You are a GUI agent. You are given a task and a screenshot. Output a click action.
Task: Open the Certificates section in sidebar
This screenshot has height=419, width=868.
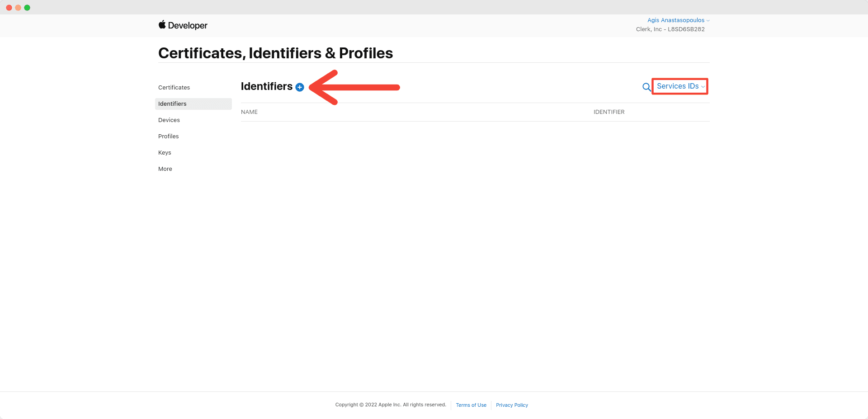click(174, 87)
